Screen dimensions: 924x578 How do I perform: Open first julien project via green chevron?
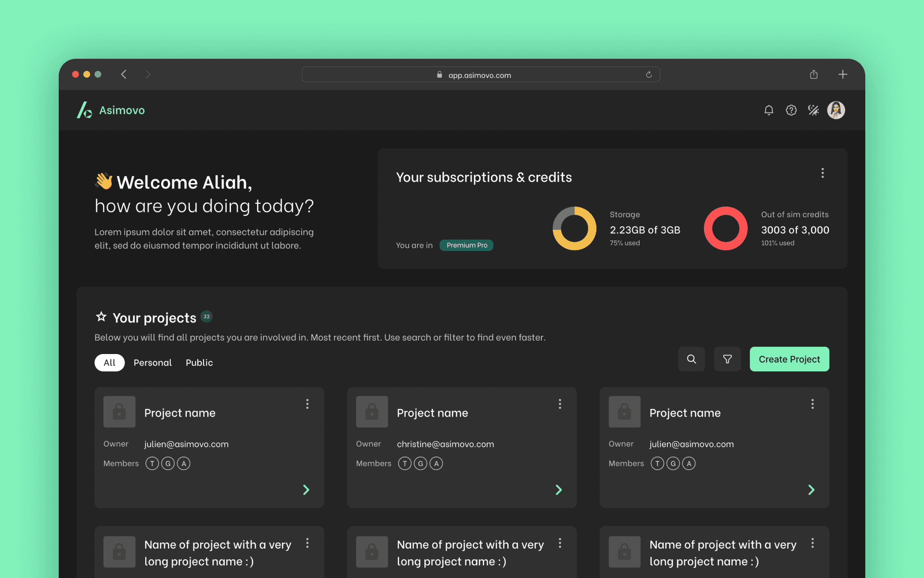tap(306, 490)
